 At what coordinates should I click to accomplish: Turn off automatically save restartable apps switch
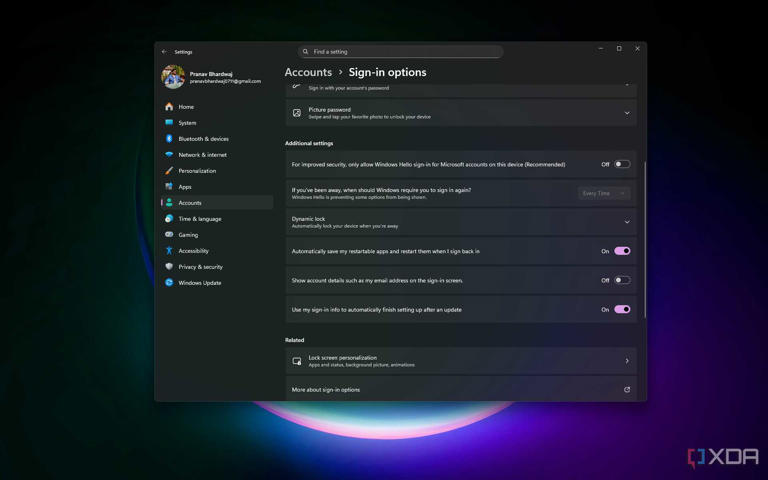(x=622, y=251)
